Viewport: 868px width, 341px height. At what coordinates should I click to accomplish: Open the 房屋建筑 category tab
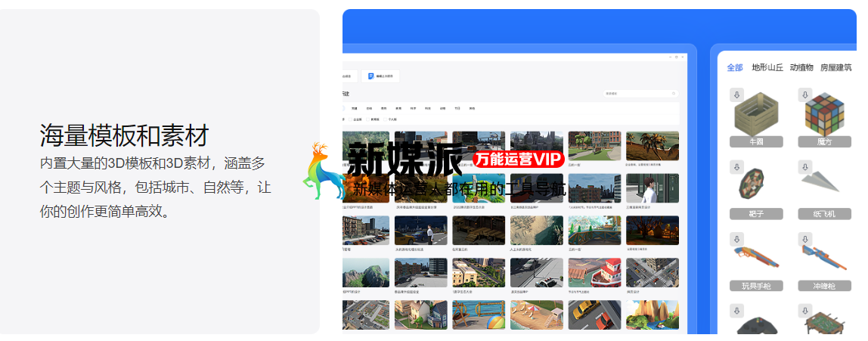click(x=836, y=67)
